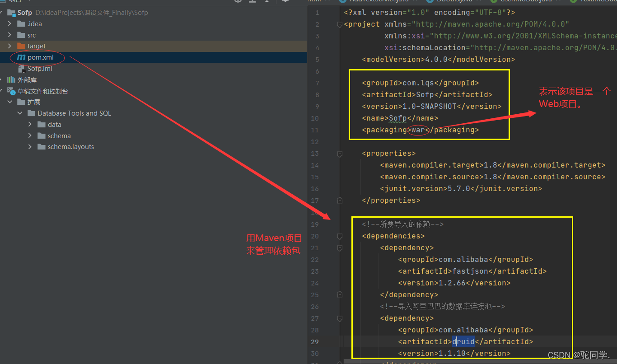Fold the dependencies block at line 20
The height and width of the screenshot is (364, 617).
click(340, 236)
